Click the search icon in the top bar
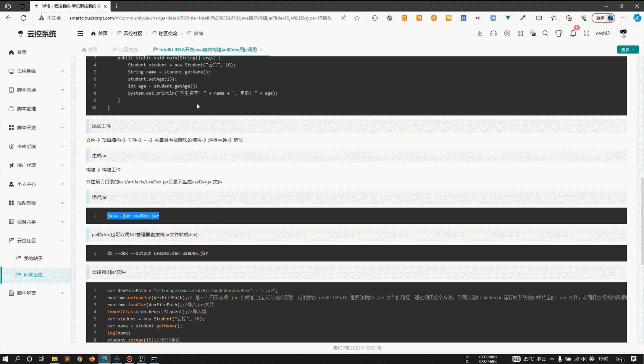The width and height of the screenshot is (644, 364). [x=546, y=34]
